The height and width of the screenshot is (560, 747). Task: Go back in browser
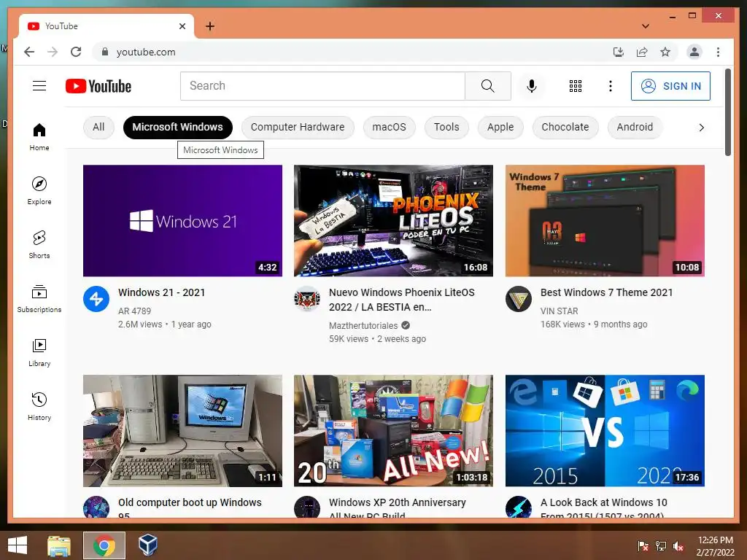tap(29, 52)
